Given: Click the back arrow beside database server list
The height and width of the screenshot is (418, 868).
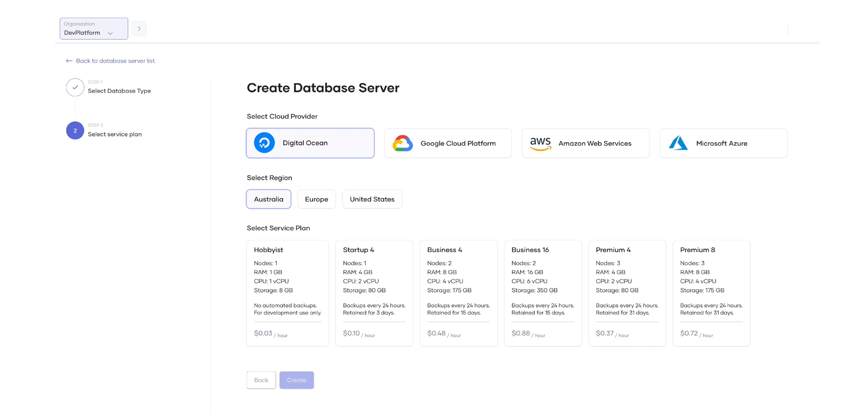Looking at the screenshot, I should [69, 61].
